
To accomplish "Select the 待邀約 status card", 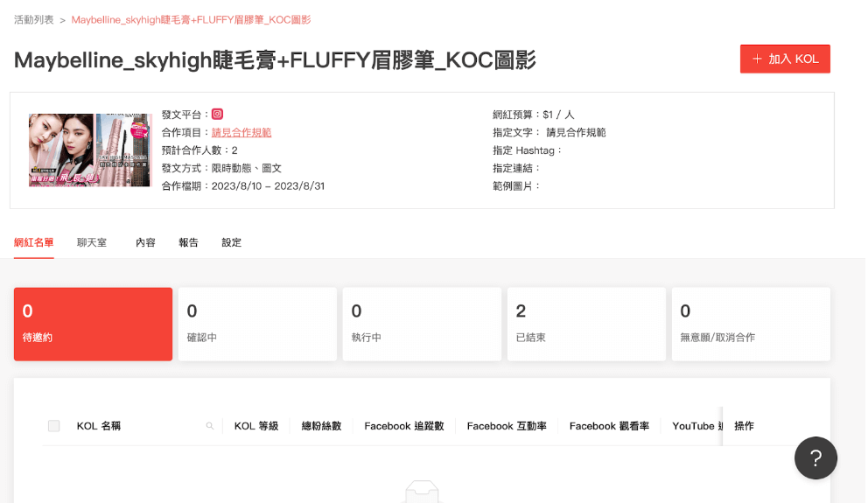I will tap(93, 325).
